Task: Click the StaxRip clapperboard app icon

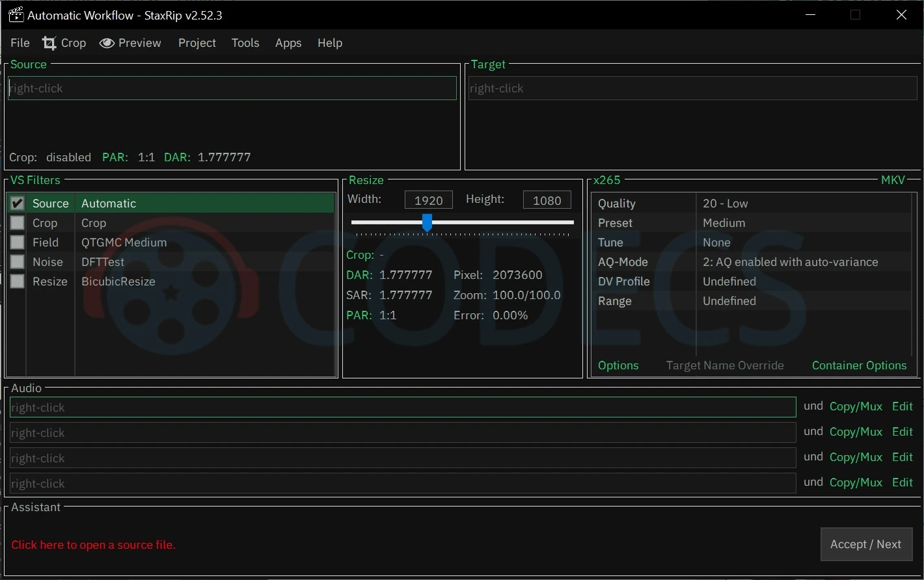Action: pos(16,15)
